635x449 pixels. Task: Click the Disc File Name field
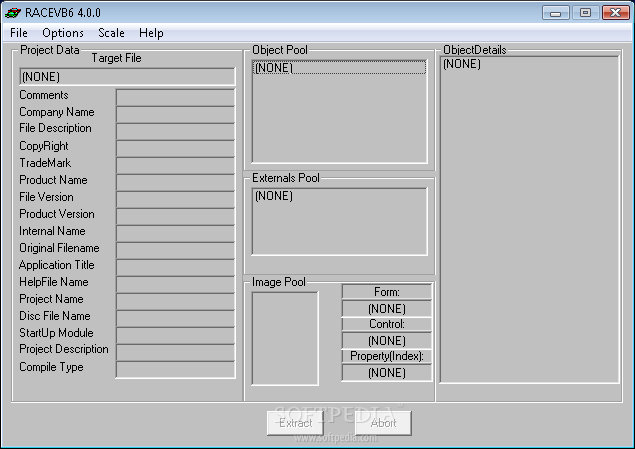pyautogui.click(x=175, y=319)
